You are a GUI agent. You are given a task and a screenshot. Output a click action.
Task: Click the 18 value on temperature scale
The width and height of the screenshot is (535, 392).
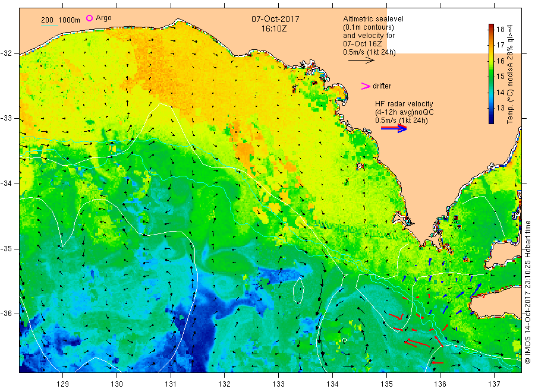[x=500, y=29]
